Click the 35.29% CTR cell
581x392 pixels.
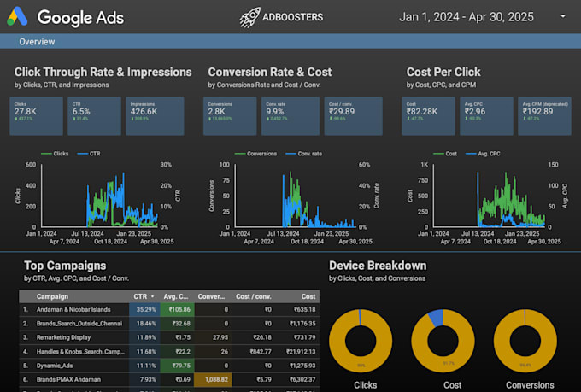[144, 309]
